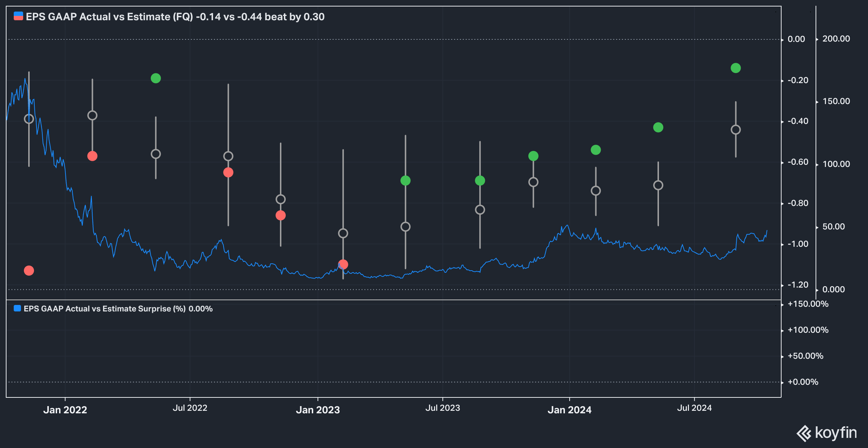Click the +0.00% surprise axis value
868x448 pixels.
(x=803, y=382)
